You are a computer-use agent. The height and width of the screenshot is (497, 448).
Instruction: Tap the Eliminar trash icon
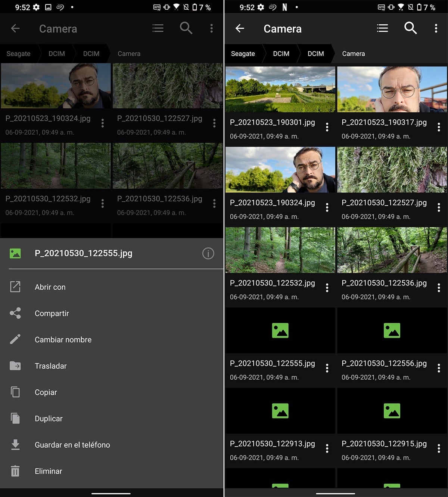coord(15,471)
